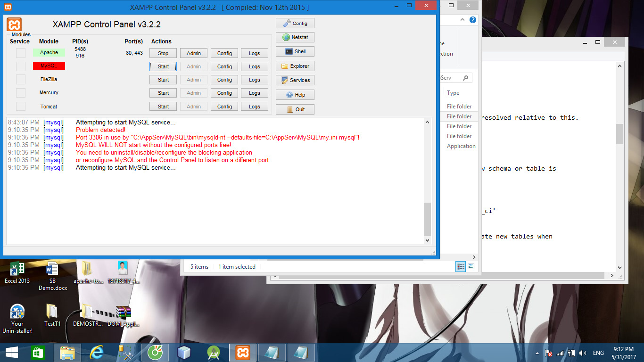Open Windows Store from the taskbar
This screenshot has width=644, height=362.
(x=38, y=353)
